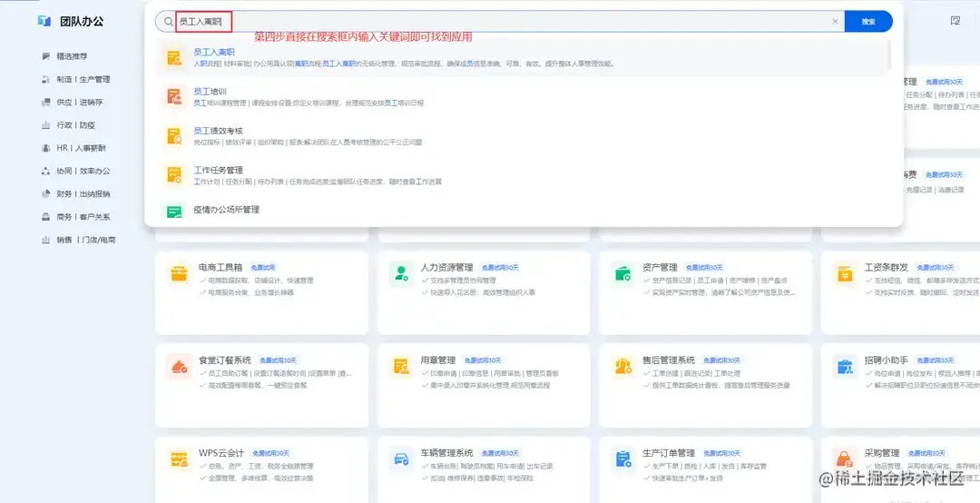The height and width of the screenshot is (503, 980).
Task: Click the 售后管理系统 app icon
Action: [623, 367]
